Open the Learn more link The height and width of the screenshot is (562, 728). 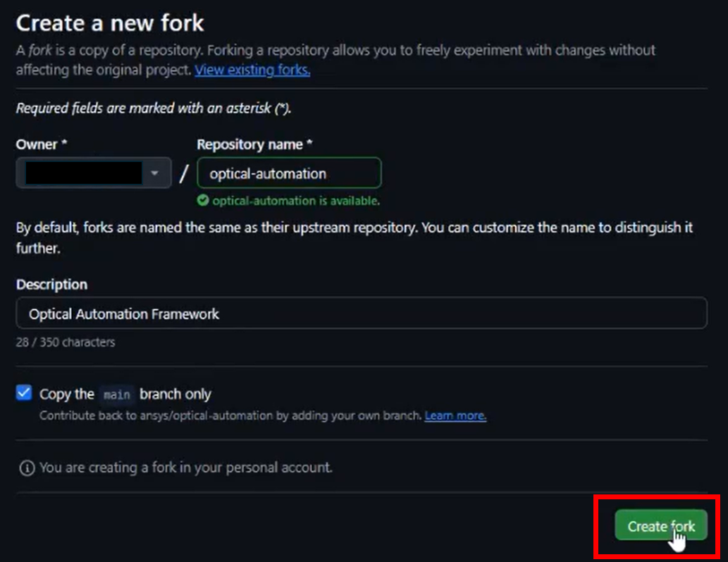pos(455,416)
